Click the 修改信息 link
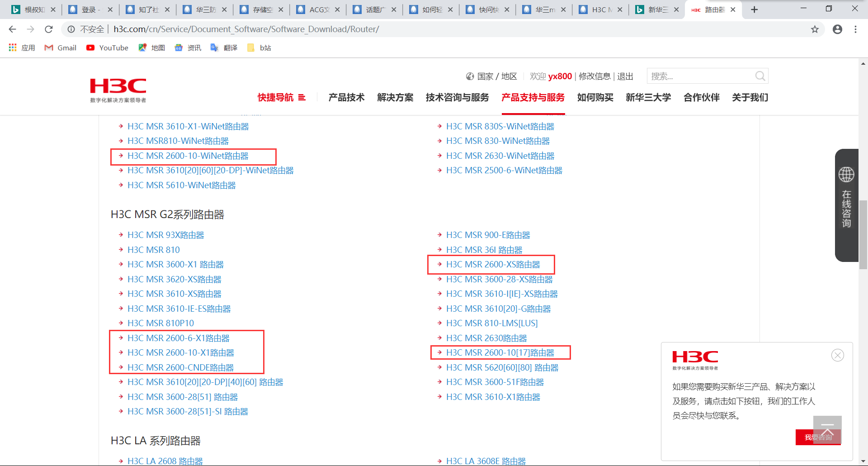Image resolution: width=868 pixels, height=466 pixels. pyautogui.click(x=594, y=76)
